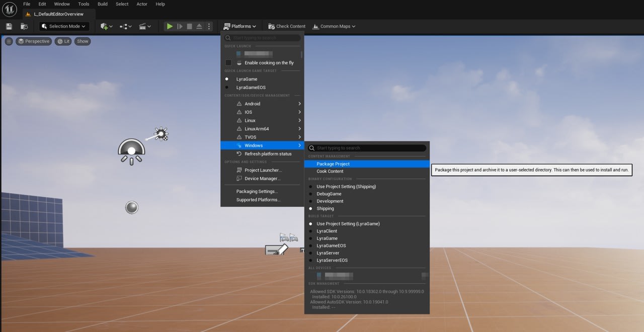Select the Shipping binary configuration
This screenshot has height=332, width=644.
pos(326,208)
